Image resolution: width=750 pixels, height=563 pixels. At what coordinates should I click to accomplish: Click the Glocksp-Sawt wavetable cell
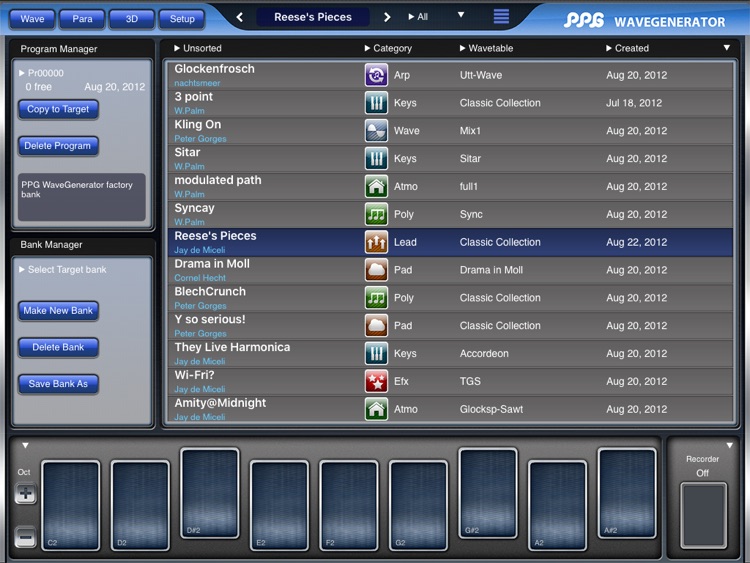pos(491,409)
